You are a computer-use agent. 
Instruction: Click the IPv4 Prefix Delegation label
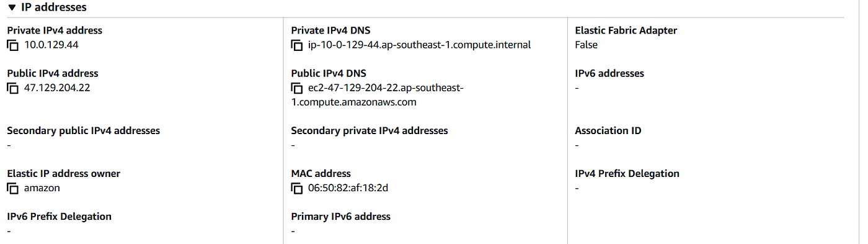point(627,173)
